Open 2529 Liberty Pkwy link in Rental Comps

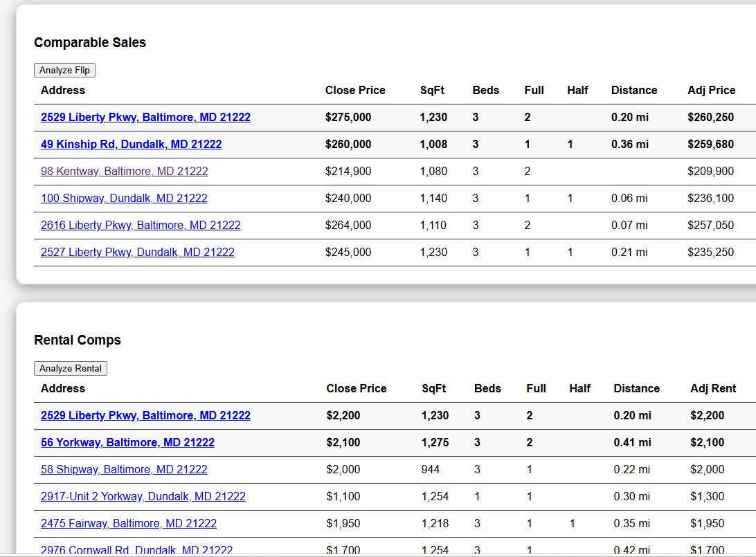coord(145,415)
